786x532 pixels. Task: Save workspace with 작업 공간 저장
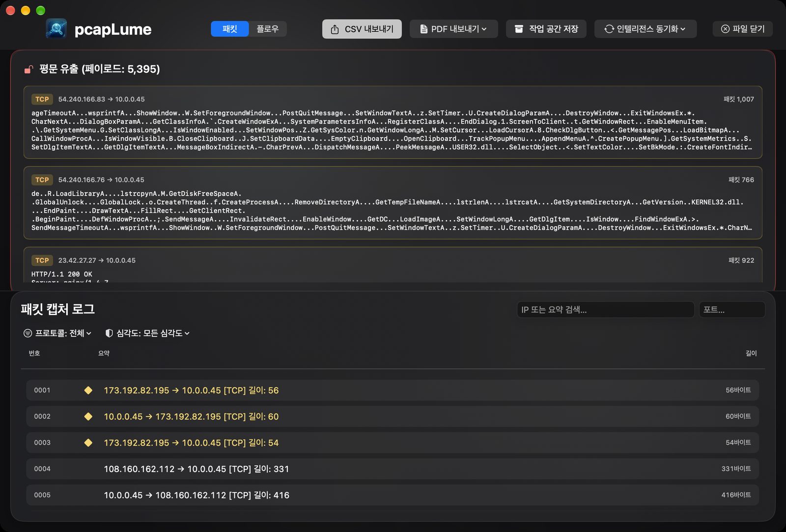click(546, 29)
